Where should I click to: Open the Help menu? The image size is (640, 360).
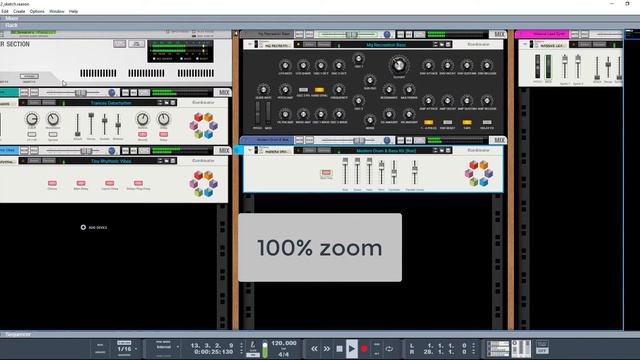click(73, 11)
